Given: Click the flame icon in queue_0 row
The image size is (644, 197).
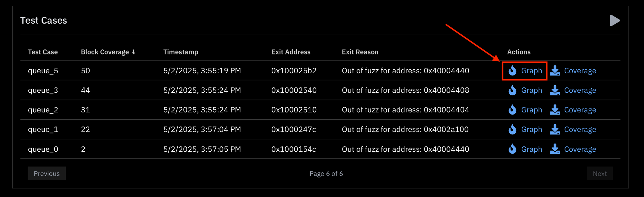Looking at the screenshot, I should (513, 149).
